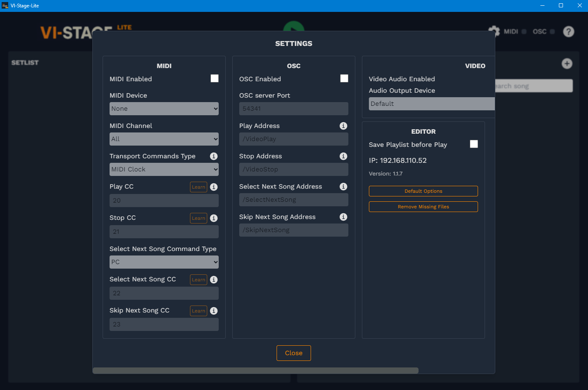Click the Default Options button

(x=423, y=191)
